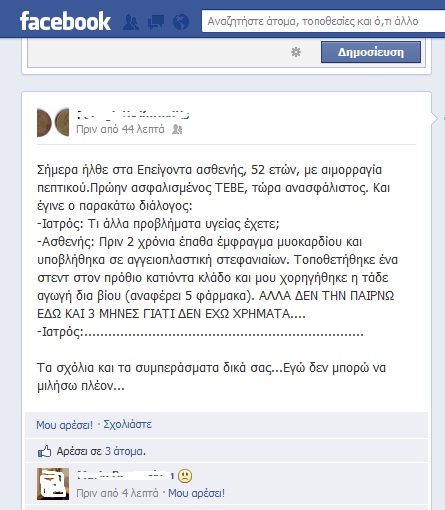Click the Δημοσίευση button
The image size is (445, 510).
[x=371, y=52]
